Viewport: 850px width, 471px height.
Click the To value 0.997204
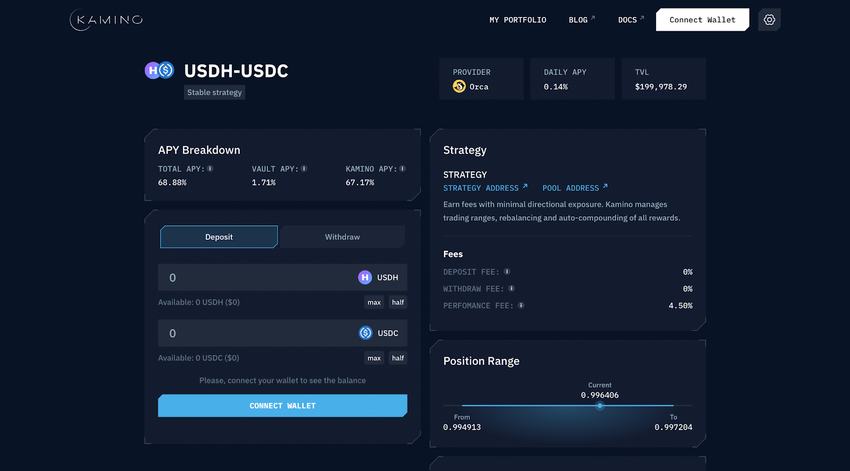(x=673, y=427)
